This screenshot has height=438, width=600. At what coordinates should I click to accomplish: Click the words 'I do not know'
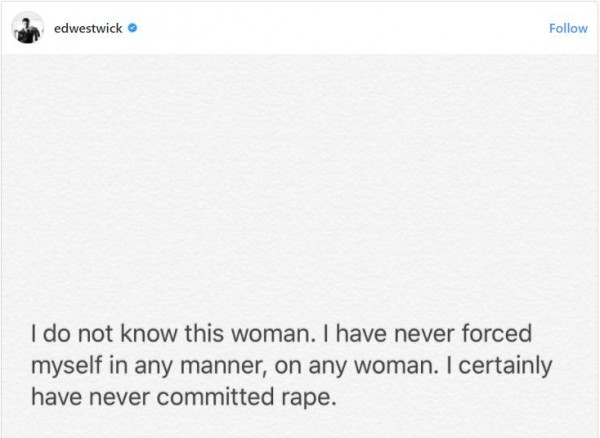point(78,331)
